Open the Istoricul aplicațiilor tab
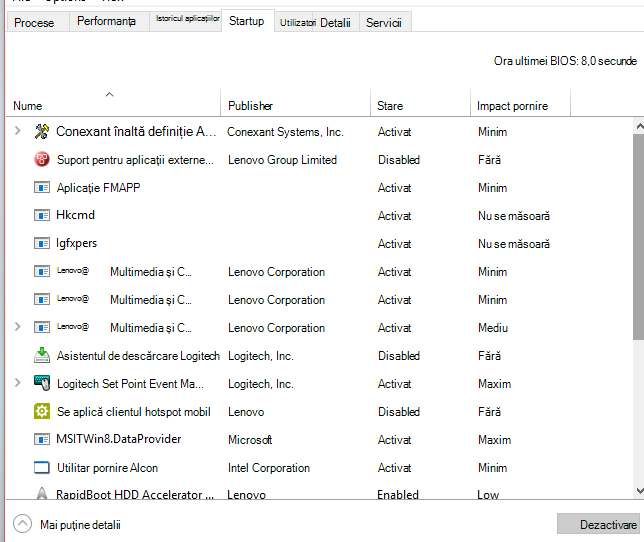Screen dimensions: 644x542 click(188, 19)
